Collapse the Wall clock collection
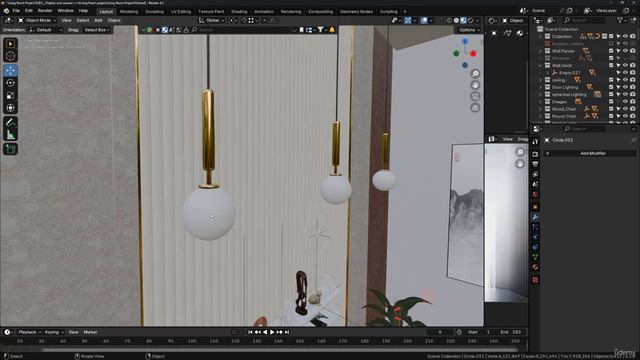640x360 pixels. point(540,65)
